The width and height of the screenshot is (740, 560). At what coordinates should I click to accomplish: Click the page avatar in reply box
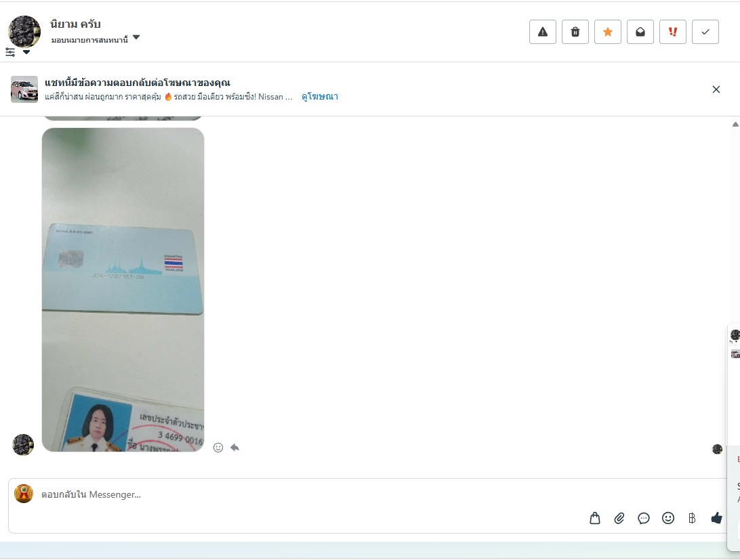coord(24,494)
